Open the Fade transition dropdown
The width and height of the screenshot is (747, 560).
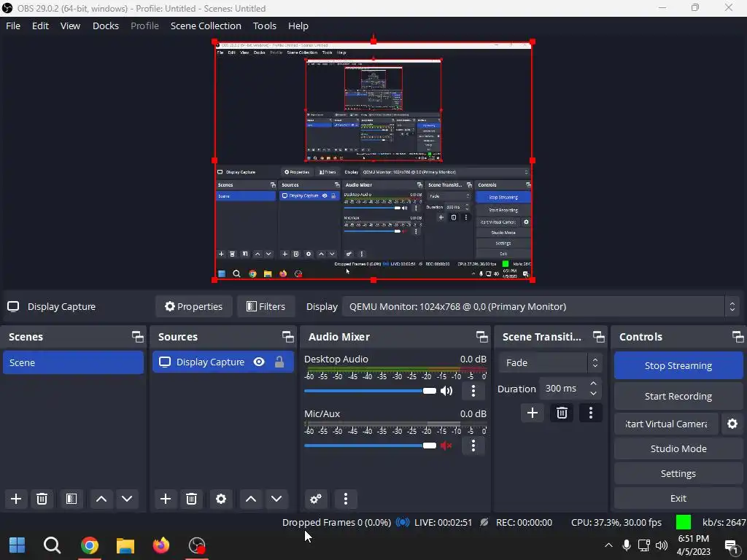pyautogui.click(x=551, y=363)
